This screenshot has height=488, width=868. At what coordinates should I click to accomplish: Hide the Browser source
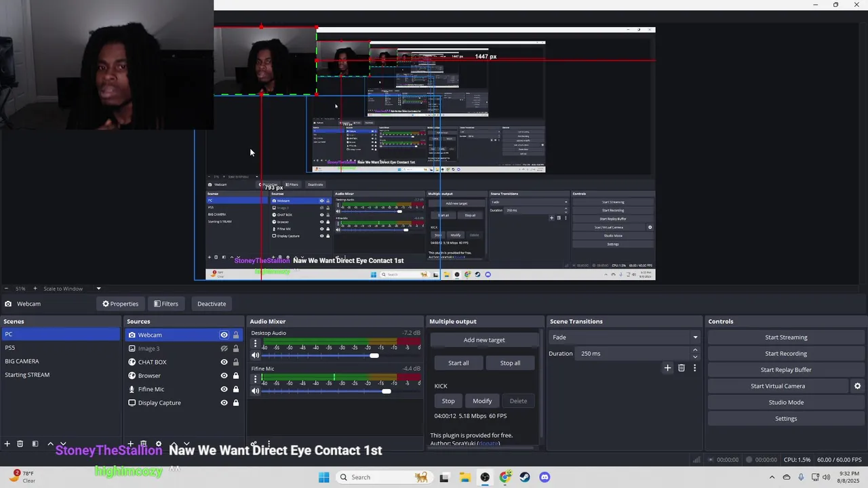224,375
